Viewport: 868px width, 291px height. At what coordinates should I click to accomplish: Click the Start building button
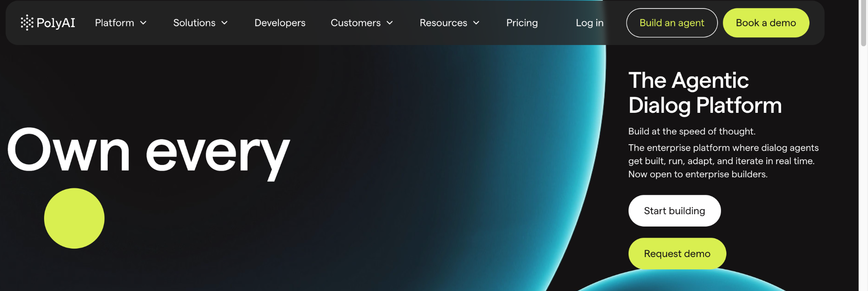click(674, 211)
